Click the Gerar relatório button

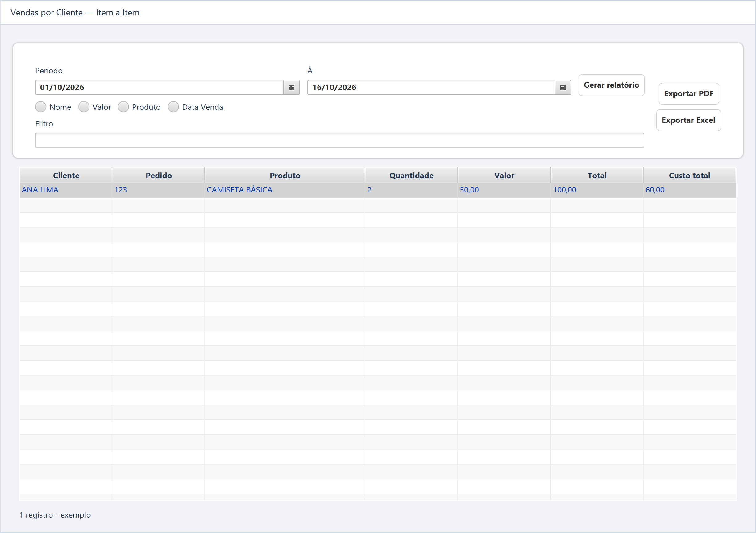[612, 85]
